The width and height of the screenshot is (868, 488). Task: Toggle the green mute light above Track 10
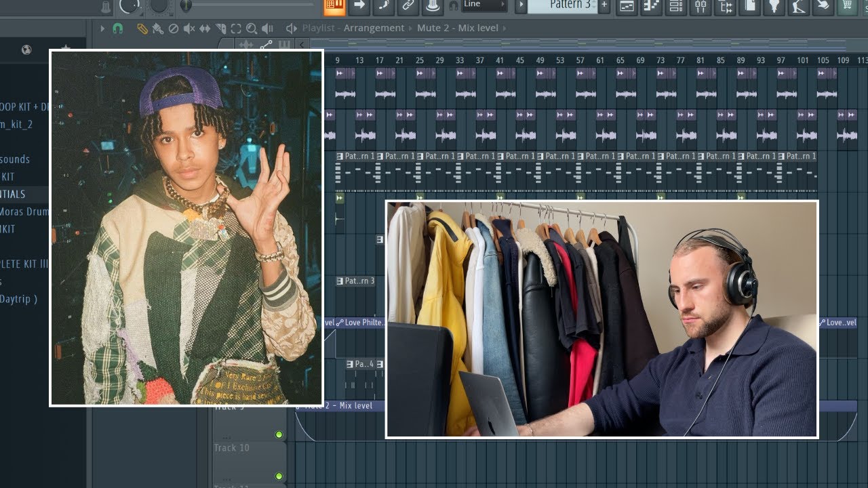coord(279,434)
